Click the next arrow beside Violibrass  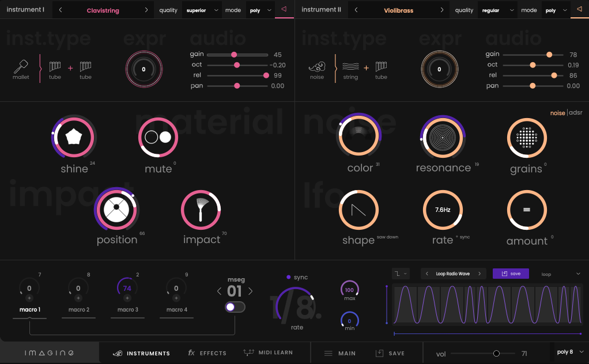441,10
